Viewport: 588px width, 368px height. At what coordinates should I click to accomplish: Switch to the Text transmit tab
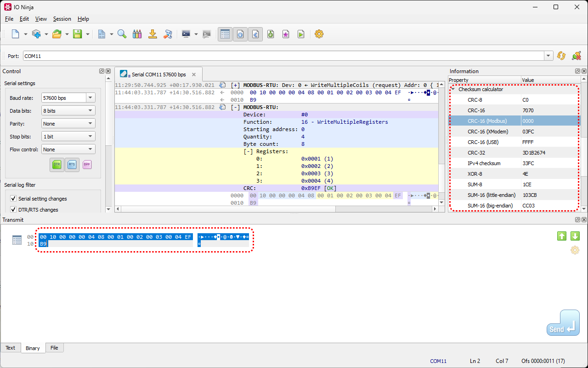[10, 348]
